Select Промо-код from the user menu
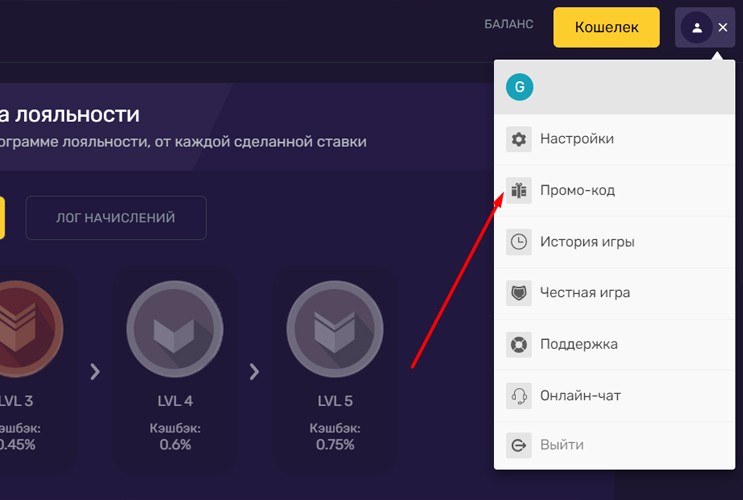Image resolution: width=743 pixels, height=500 pixels. pyautogui.click(x=577, y=190)
